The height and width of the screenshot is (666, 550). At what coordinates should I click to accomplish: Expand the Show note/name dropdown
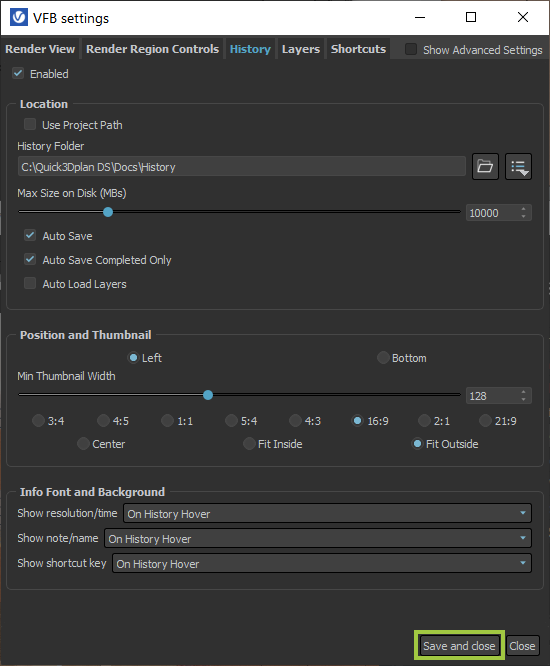click(318, 538)
